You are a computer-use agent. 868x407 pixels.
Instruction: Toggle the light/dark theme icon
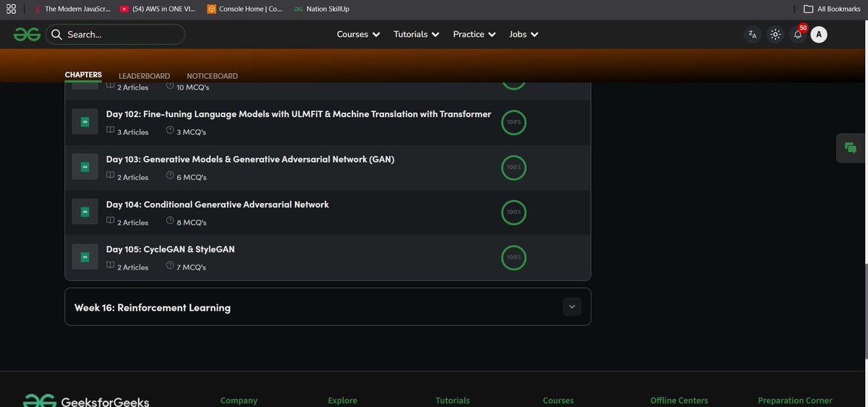pyautogui.click(x=775, y=34)
